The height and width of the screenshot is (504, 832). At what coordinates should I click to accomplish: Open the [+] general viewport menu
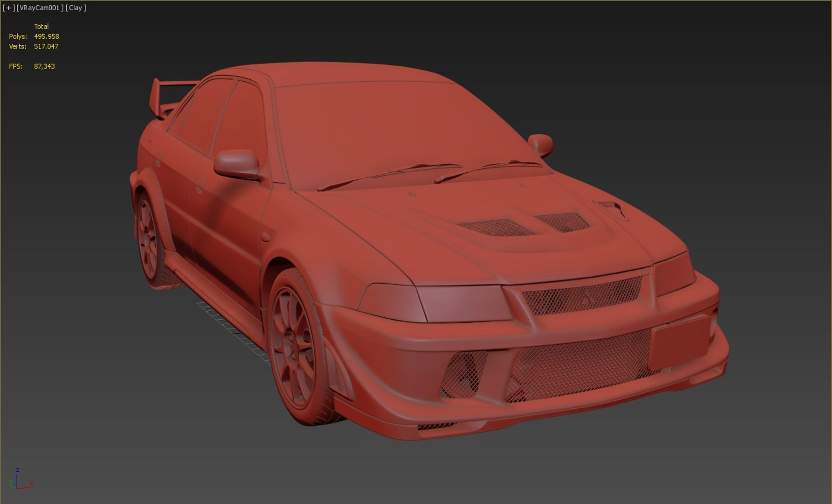coord(8,8)
